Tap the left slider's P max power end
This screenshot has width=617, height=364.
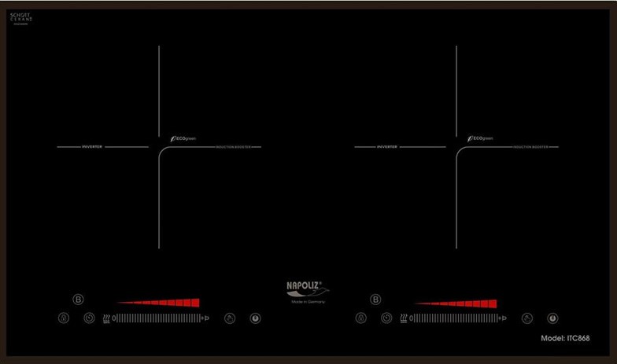click(x=206, y=318)
